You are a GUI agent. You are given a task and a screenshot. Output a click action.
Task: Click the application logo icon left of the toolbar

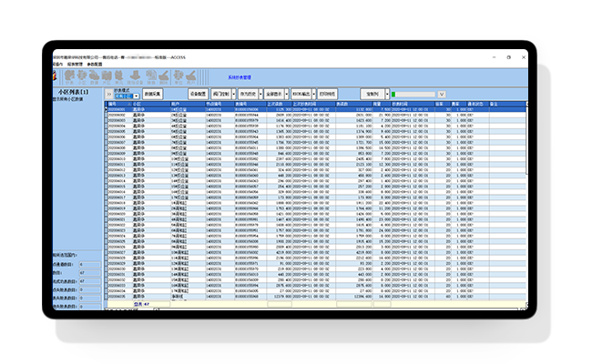coord(55,76)
